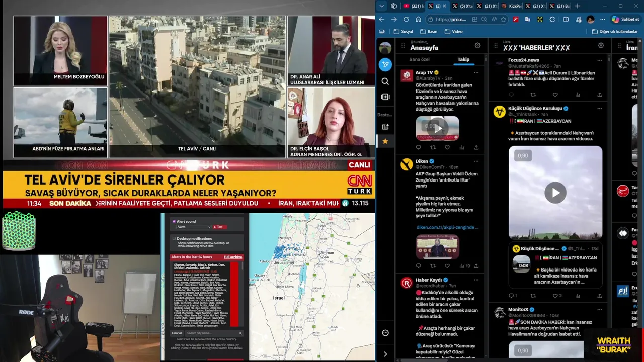Toggle Edge split screen icon
Image resolution: width=644 pixels, height=362 pixels.
[x=566, y=19]
